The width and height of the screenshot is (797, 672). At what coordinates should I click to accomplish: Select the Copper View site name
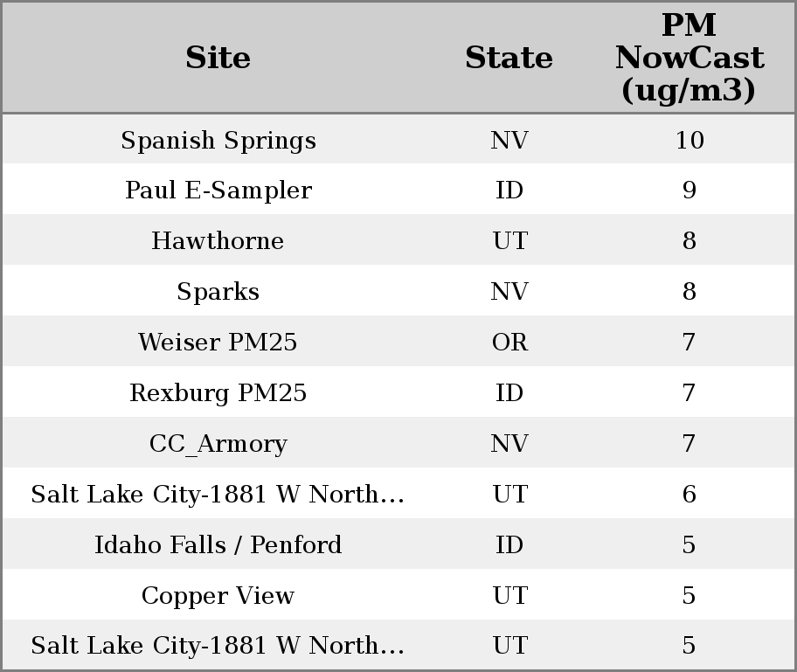tap(218, 596)
